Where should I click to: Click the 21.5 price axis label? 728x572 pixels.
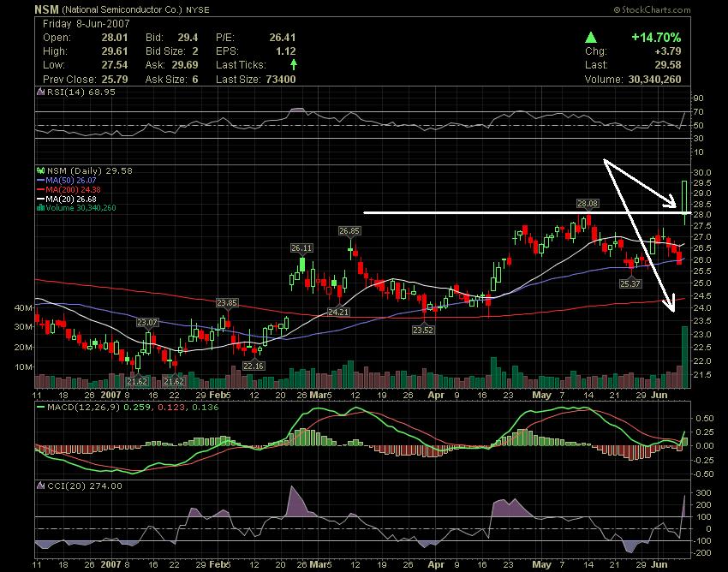pos(702,374)
